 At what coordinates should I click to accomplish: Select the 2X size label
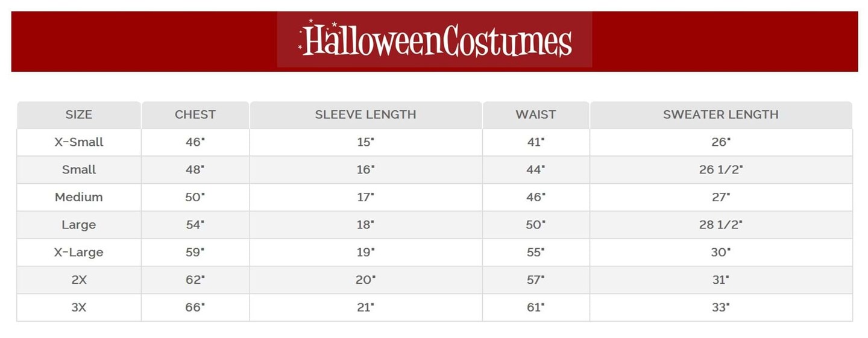click(x=79, y=280)
